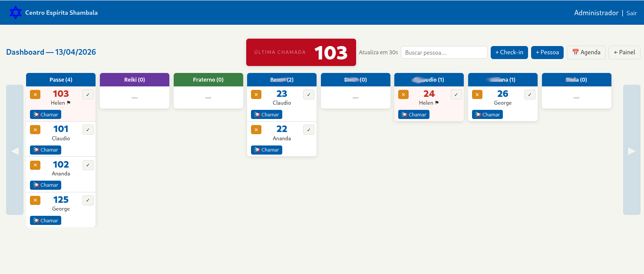The width and height of the screenshot is (644, 274).
Task: Click the left column navigation arrow
Action: [x=15, y=151]
